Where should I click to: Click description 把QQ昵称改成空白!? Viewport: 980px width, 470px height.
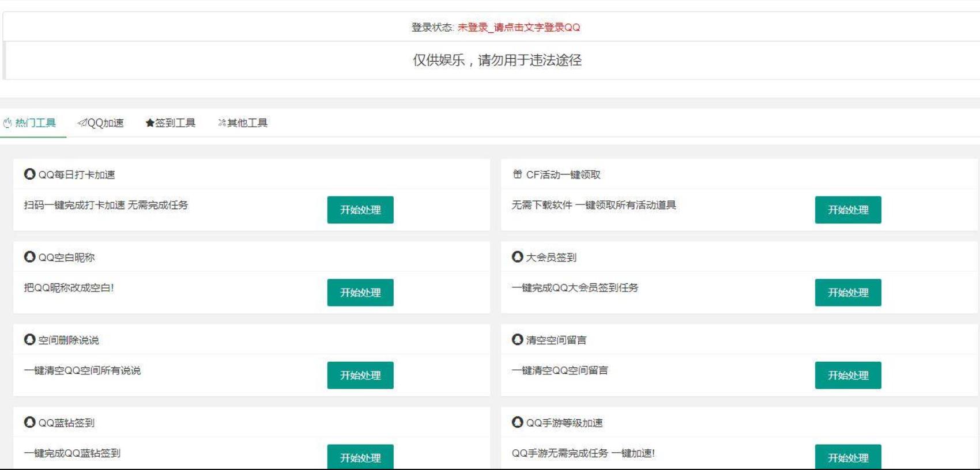[69, 287]
